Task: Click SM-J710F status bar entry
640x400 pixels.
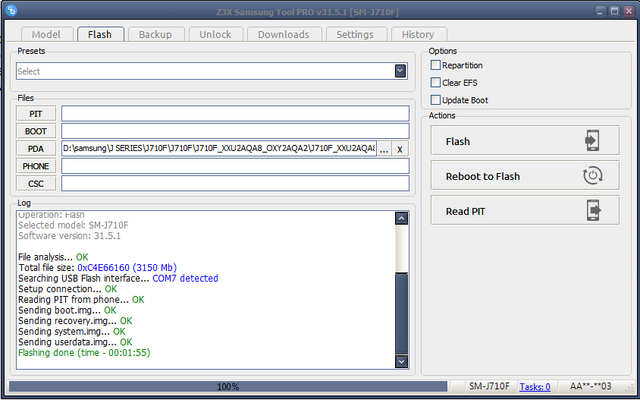Action: click(489, 386)
